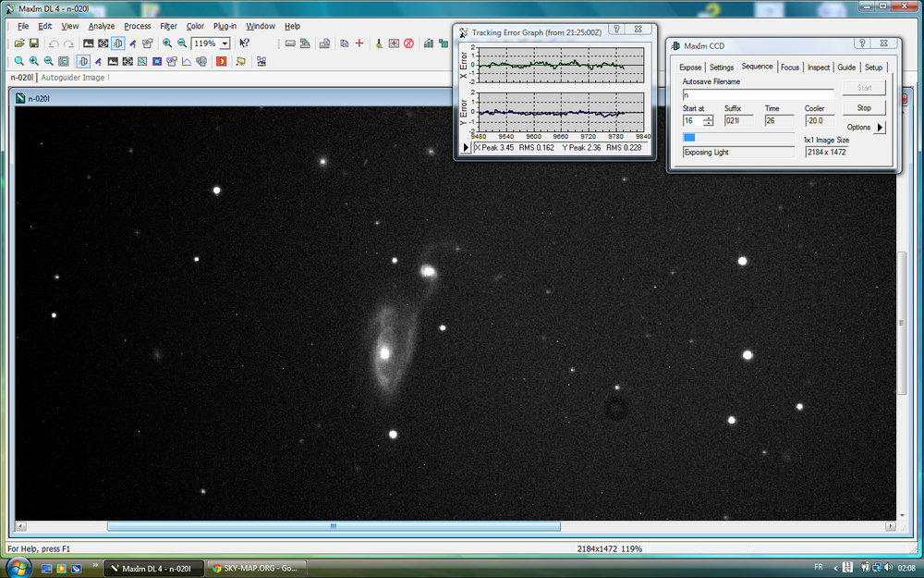Image resolution: width=924 pixels, height=578 pixels.
Task: Click the Suffix field showing 021I
Action: [738, 120]
